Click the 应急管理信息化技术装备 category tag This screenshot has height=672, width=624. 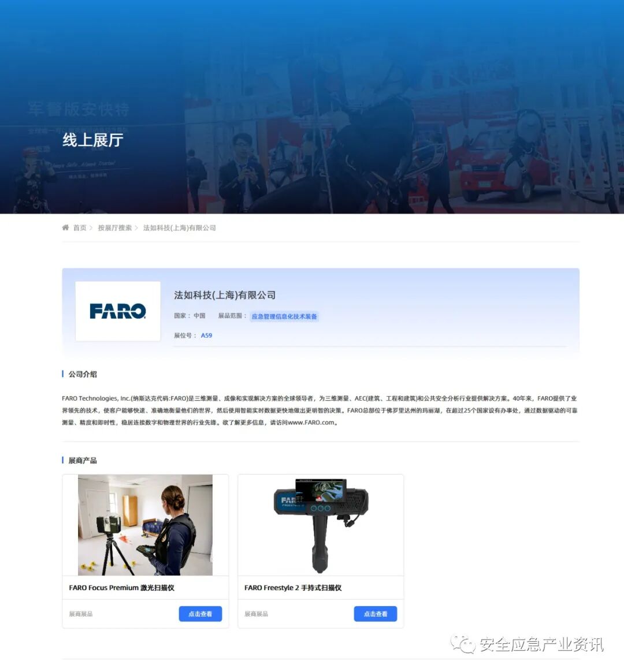284,316
